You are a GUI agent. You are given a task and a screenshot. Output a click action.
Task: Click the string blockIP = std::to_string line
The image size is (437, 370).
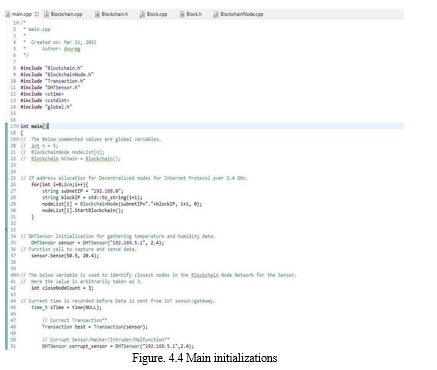click(92, 197)
